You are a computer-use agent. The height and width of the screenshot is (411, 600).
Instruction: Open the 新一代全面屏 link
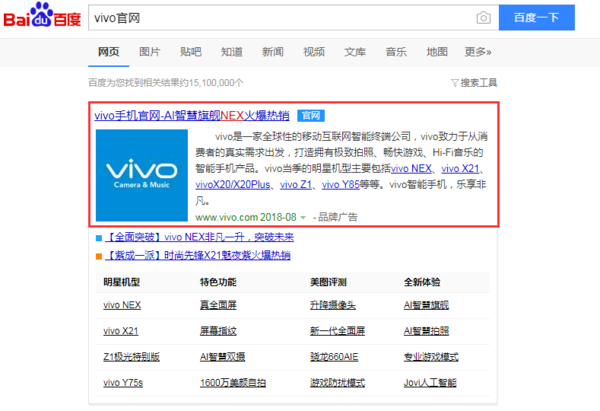pyautogui.click(x=337, y=331)
